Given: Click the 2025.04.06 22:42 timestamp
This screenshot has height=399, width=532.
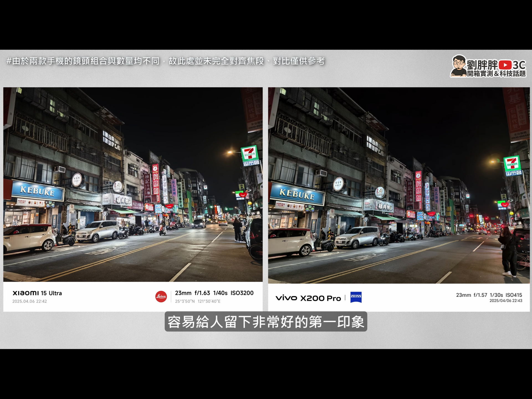Looking at the screenshot, I should point(30,301).
